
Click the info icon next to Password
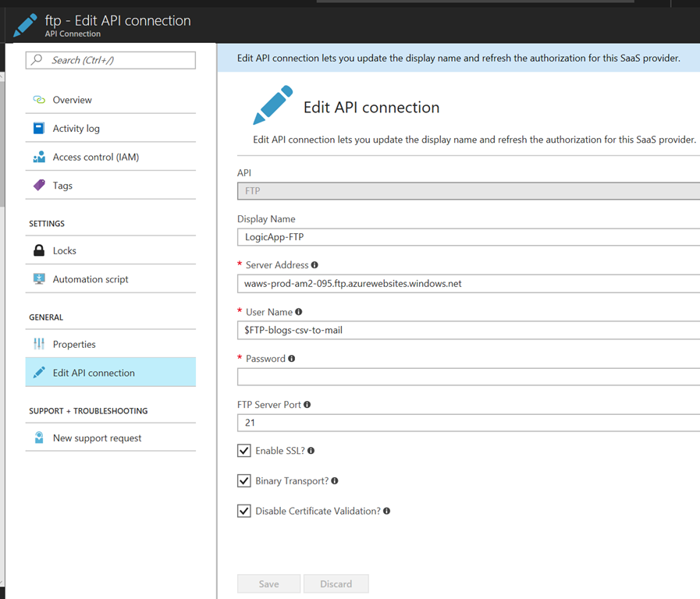(x=291, y=359)
